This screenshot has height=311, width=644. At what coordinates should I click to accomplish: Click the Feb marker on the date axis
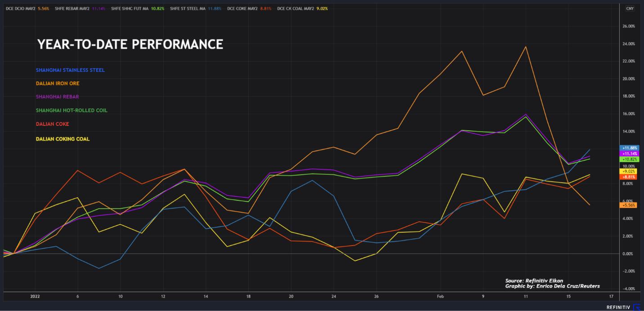click(441, 297)
